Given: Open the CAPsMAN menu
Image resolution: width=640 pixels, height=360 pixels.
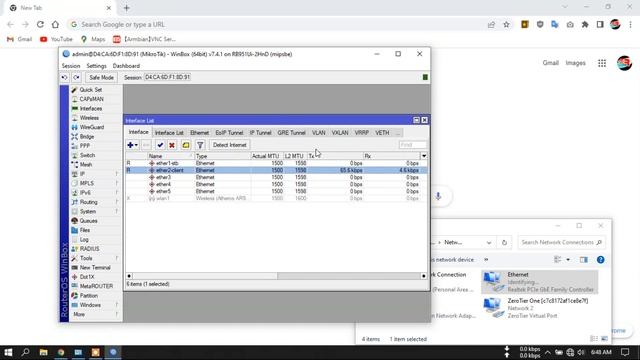Looking at the screenshot, I should [x=91, y=99].
